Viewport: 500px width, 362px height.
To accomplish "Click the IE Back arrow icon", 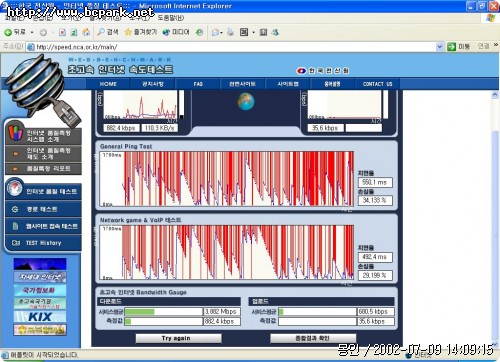I will [8, 32].
